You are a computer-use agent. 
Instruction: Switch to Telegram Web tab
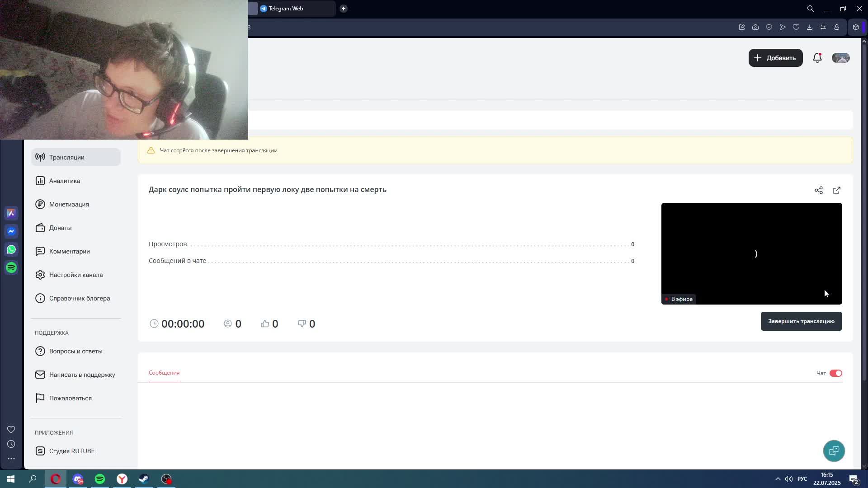click(289, 9)
